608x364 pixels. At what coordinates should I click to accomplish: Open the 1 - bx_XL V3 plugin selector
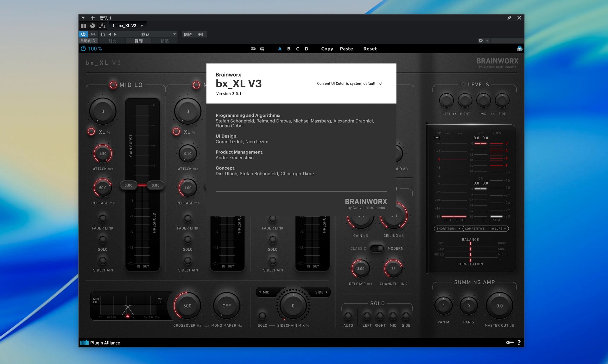[x=128, y=26]
